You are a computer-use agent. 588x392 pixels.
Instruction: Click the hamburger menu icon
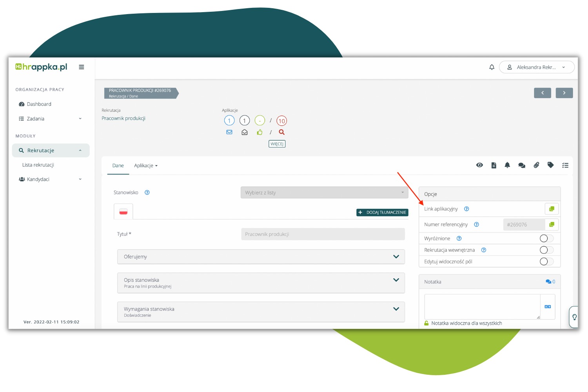point(82,67)
